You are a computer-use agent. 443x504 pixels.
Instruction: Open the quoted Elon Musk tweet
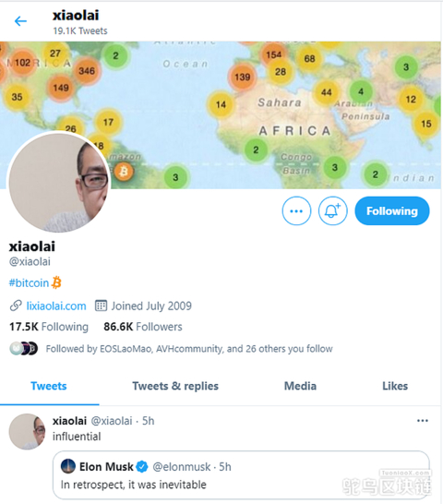coord(241,475)
